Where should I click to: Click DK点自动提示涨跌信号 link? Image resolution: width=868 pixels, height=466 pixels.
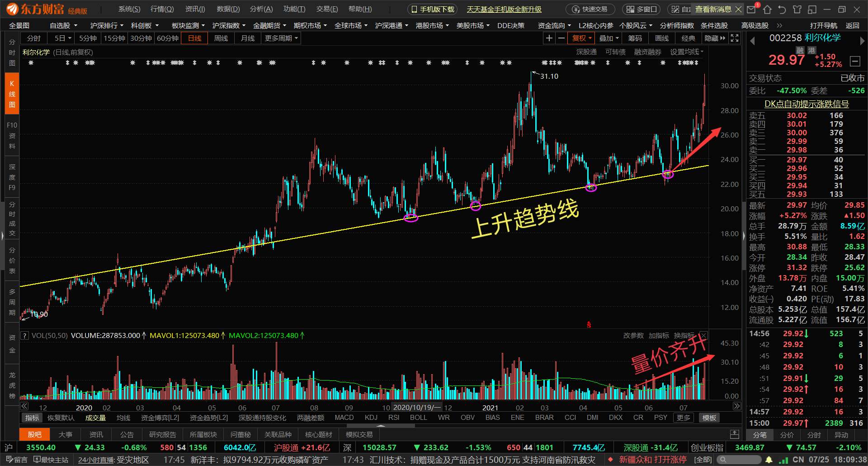[x=807, y=104]
